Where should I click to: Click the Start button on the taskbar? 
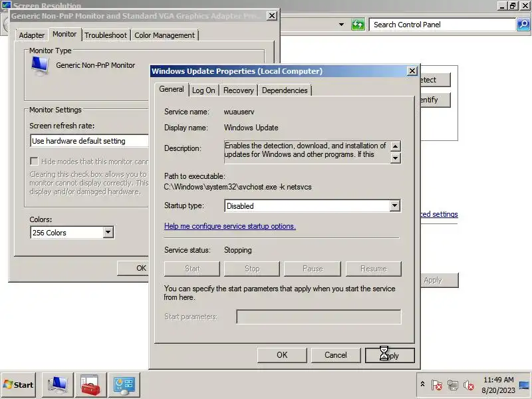19,385
